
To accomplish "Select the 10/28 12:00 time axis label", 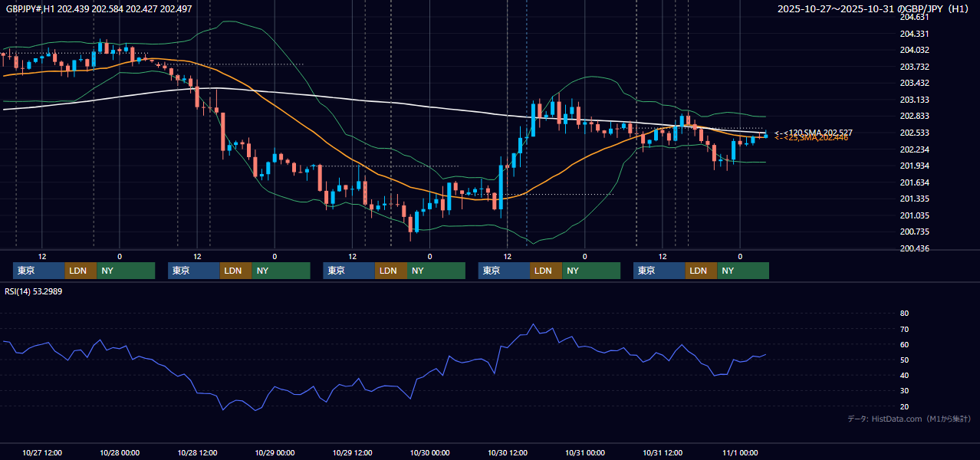I will pyautogui.click(x=197, y=453).
